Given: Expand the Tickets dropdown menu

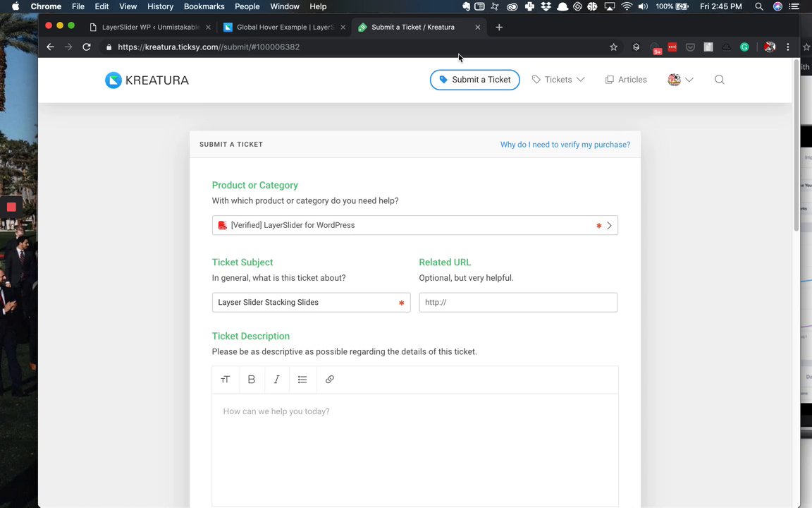Looking at the screenshot, I should (558, 80).
